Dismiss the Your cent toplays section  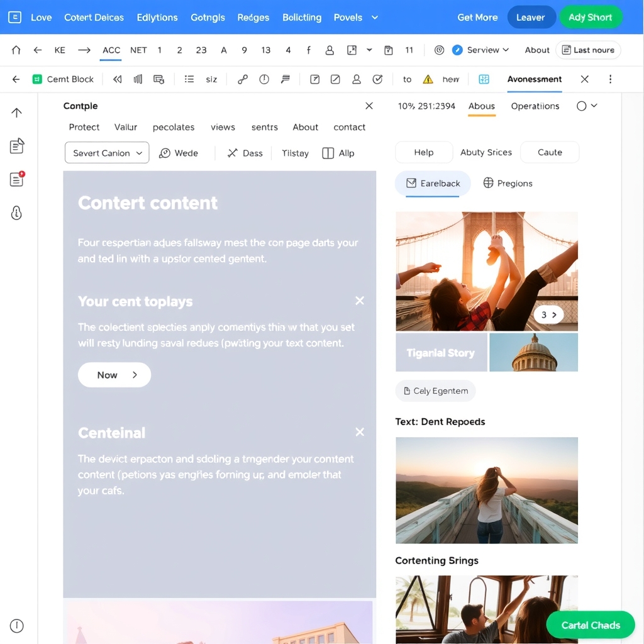pyautogui.click(x=359, y=301)
